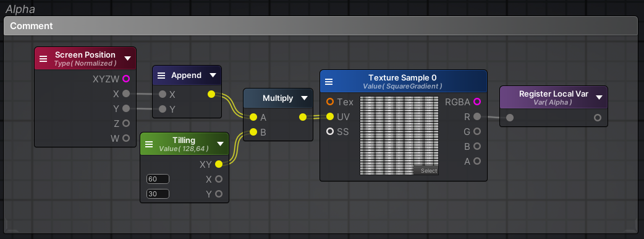Click the RGBA output port of Texture Sample
The width and height of the screenshot is (644, 239).
[x=477, y=102]
